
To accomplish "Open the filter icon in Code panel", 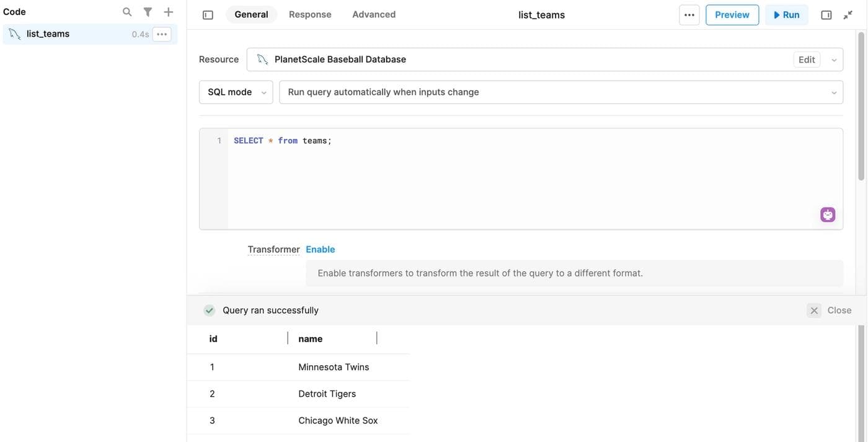I will 148,12.
